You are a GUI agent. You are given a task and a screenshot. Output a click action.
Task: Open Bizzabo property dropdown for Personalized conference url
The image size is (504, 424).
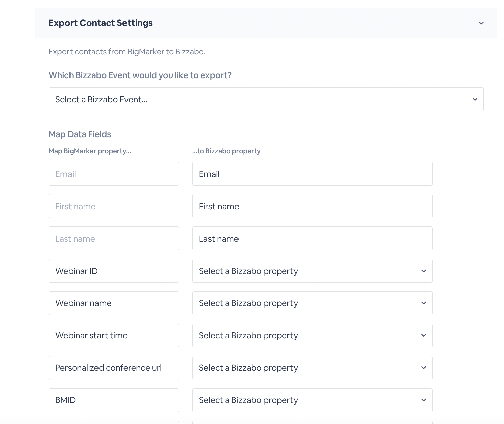pos(312,368)
